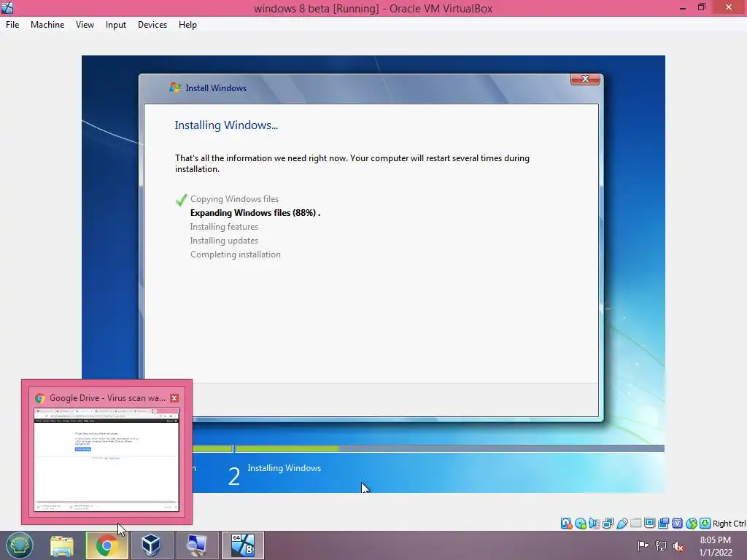Click the running VM 64-bit taskbar icon
Viewport: 747px width, 560px height.
click(x=242, y=545)
